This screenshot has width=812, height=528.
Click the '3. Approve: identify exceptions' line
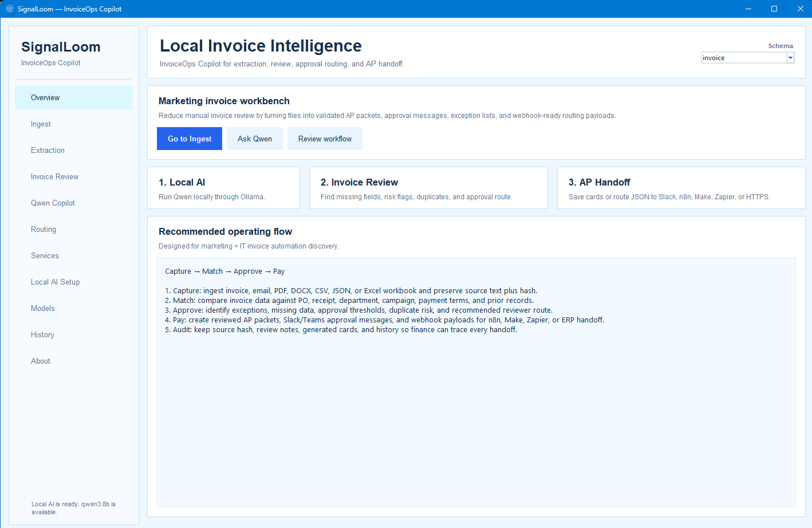[x=359, y=310]
